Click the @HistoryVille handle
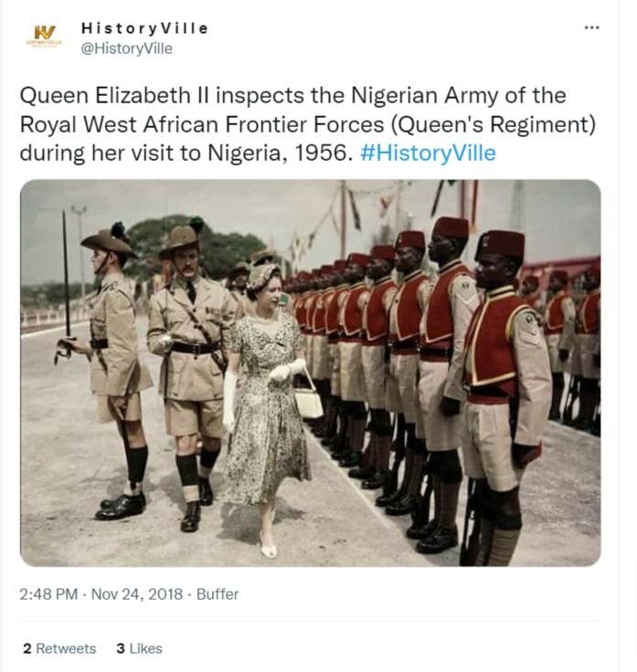The width and height of the screenshot is (637, 672). coord(127,48)
